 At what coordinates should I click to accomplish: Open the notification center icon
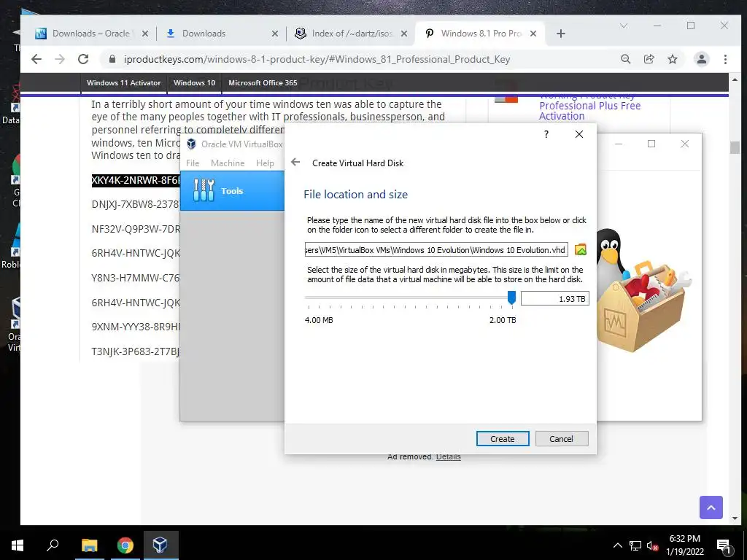pyautogui.click(x=723, y=546)
